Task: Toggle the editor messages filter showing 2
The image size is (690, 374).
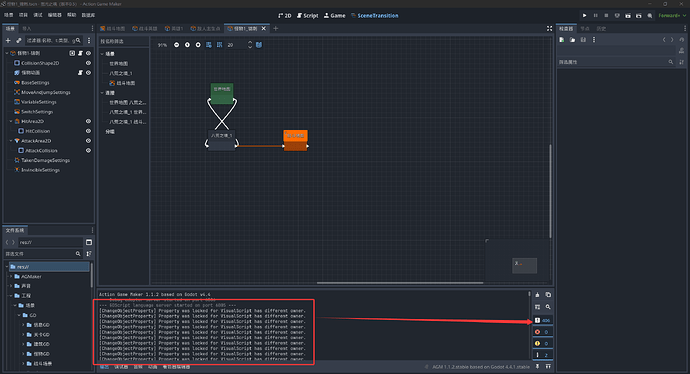Action: coord(542,355)
